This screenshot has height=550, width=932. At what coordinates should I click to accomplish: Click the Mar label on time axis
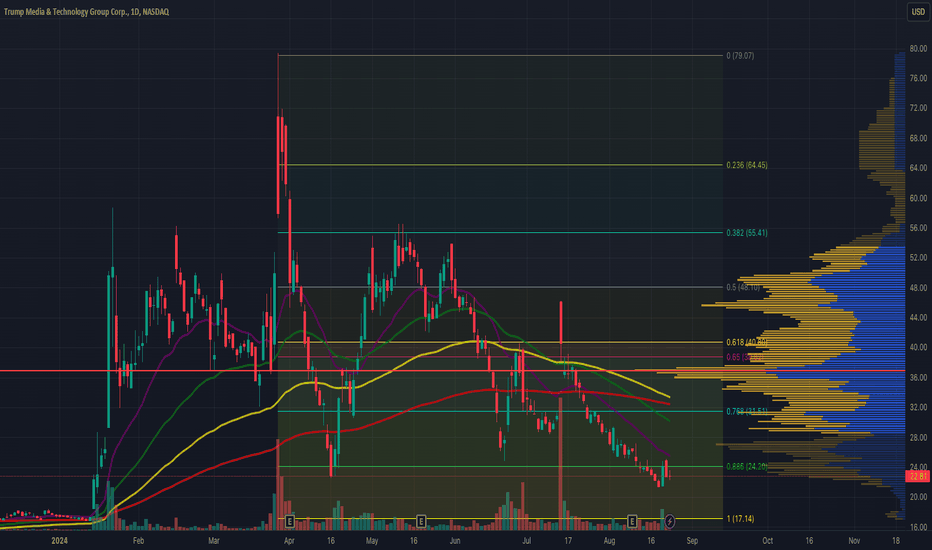coord(214,541)
